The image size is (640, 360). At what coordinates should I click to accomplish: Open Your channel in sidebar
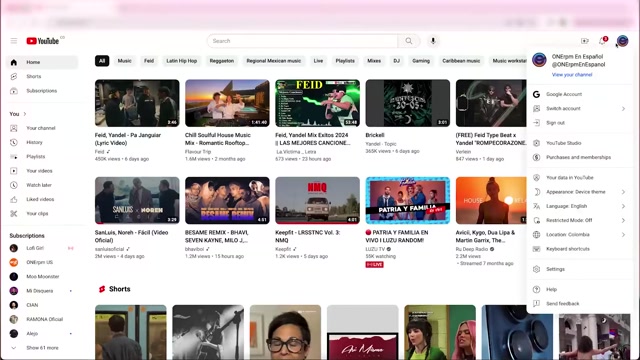click(42, 128)
